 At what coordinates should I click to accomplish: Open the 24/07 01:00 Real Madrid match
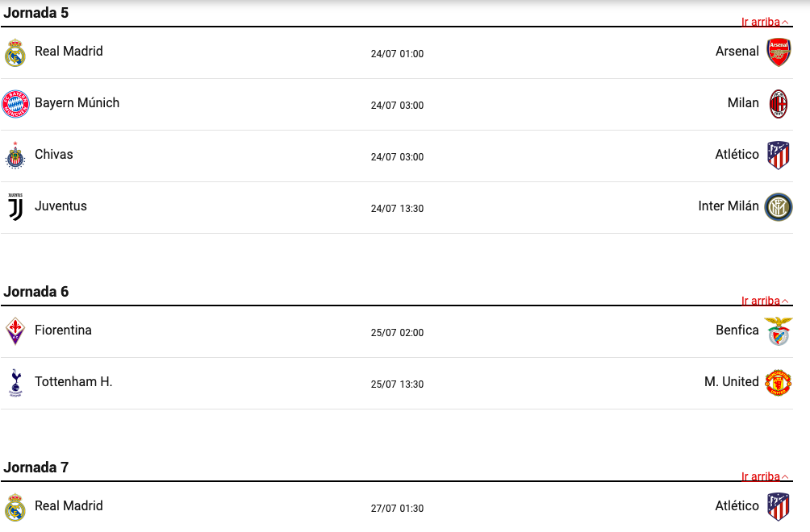397,54
